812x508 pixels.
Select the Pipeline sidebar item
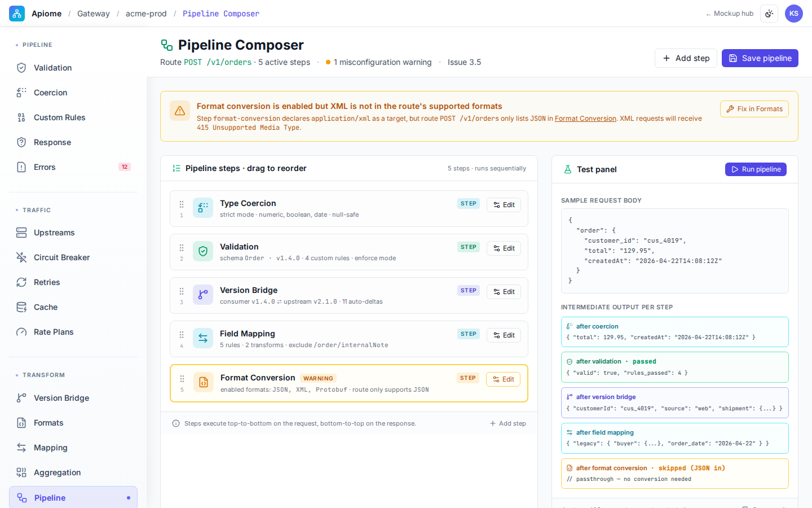coord(73,497)
